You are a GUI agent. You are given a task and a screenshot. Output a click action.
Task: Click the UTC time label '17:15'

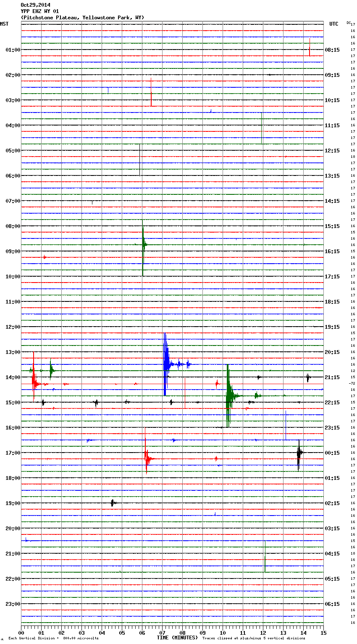tap(332, 277)
